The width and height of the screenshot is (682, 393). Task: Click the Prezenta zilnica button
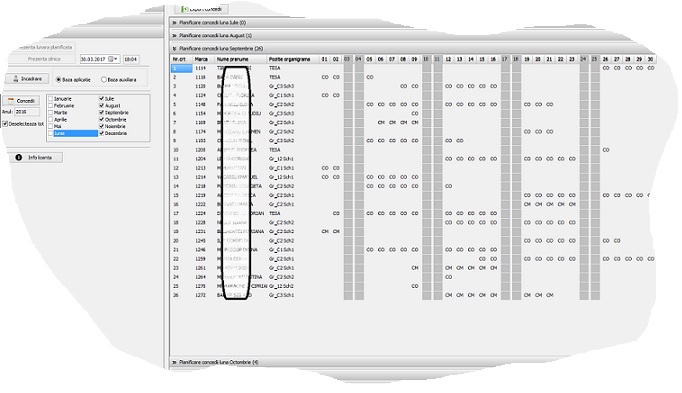pos(43,59)
